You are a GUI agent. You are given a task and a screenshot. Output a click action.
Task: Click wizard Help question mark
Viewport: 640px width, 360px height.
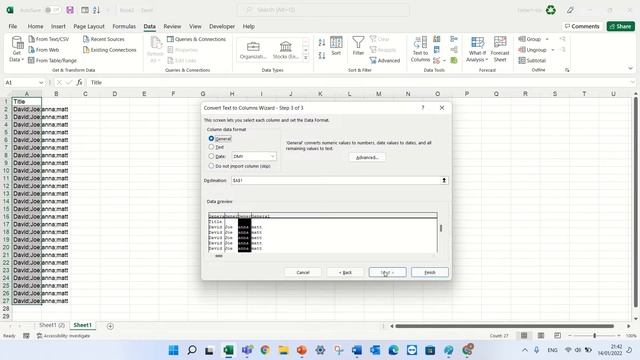tap(423, 108)
